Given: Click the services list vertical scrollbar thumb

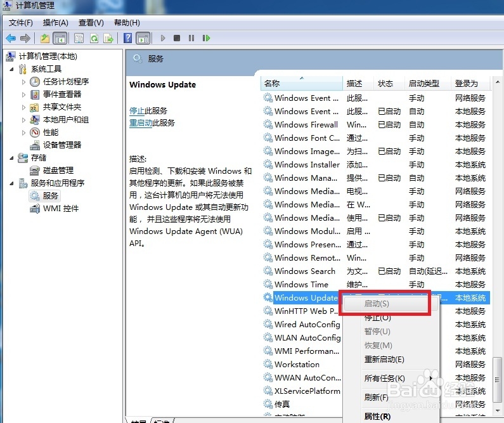Looking at the screenshot, I should tap(498, 380).
